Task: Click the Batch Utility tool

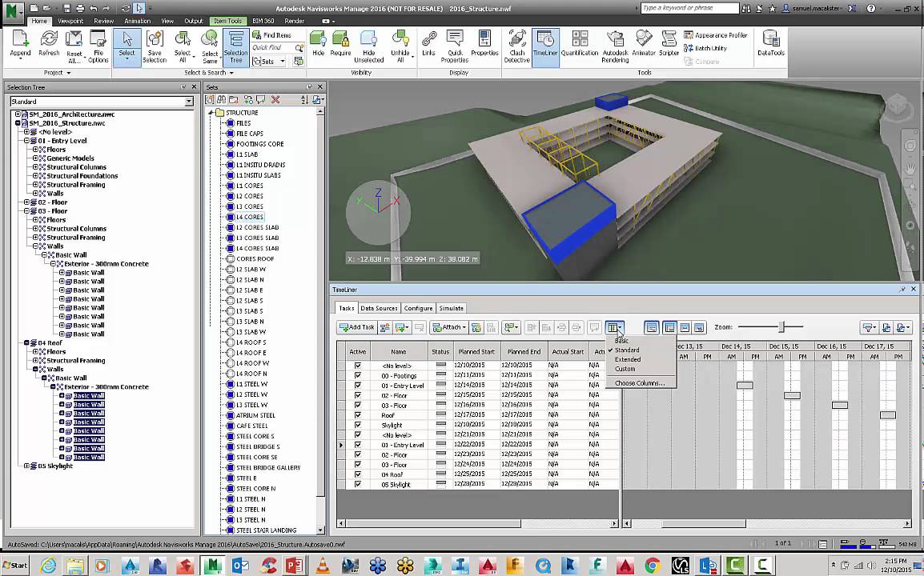Action: (x=705, y=48)
